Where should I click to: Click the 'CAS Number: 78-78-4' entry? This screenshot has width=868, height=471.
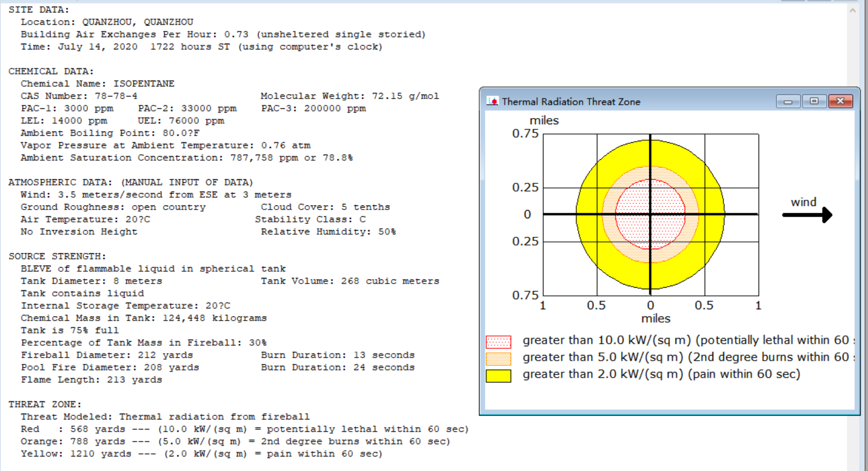(79, 96)
